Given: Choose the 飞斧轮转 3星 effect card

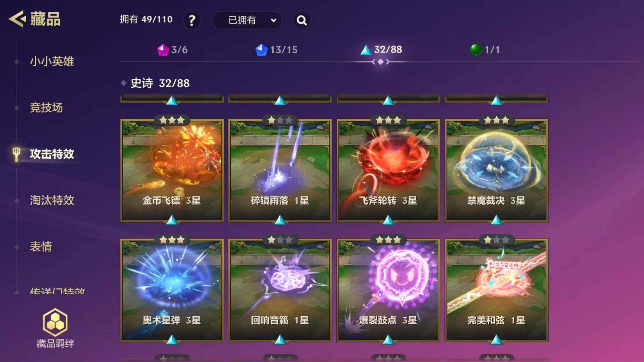Looking at the screenshot, I should click(x=388, y=171).
